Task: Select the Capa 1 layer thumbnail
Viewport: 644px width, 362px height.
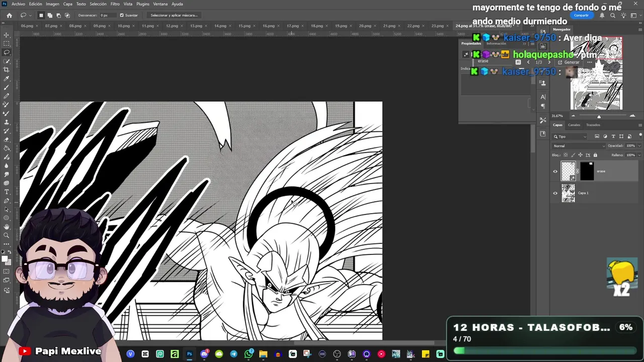Action: pyautogui.click(x=568, y=193)
